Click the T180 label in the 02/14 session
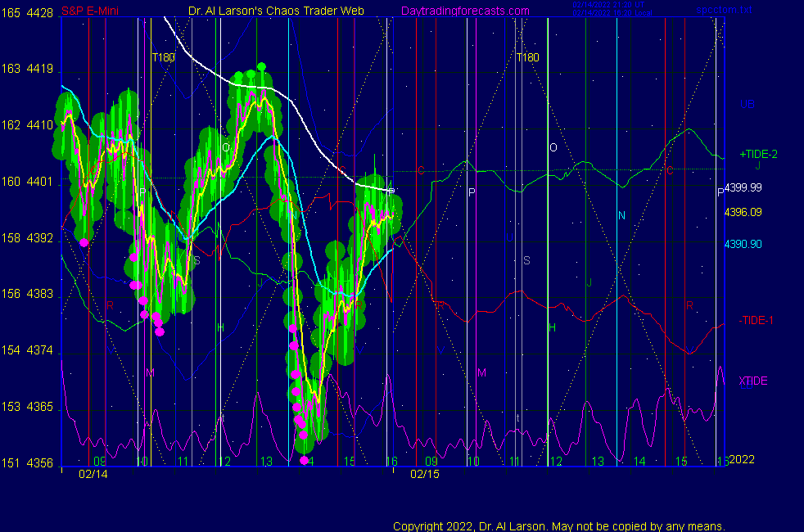 coord(164,57)
